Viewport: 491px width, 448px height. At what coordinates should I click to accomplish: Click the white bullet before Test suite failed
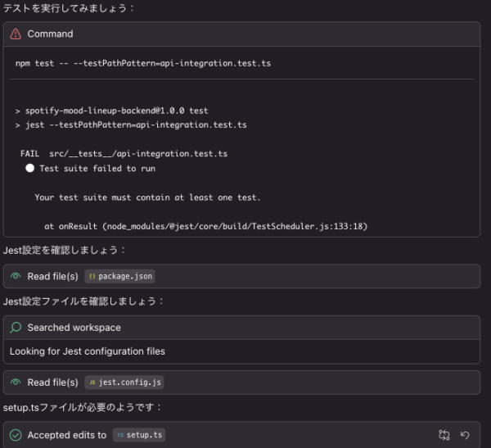pyautogui.click(x=30, y=169)
